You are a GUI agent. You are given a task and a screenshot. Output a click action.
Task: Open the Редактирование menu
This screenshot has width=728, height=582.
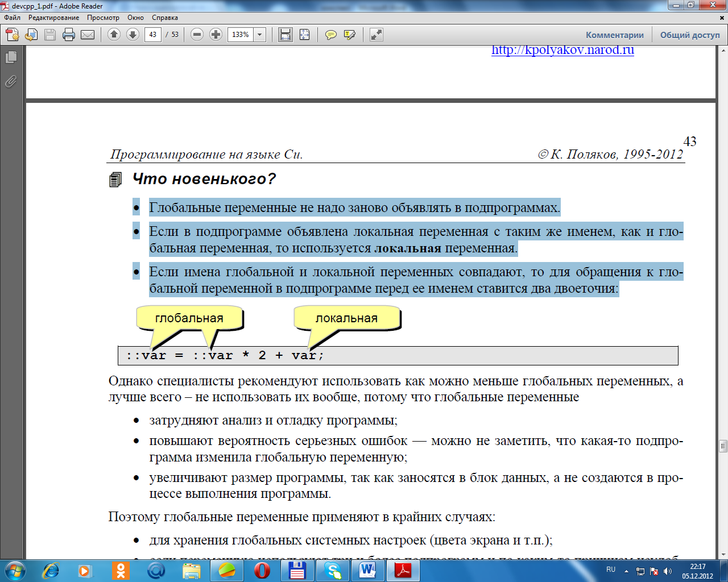tap(54, 18)
